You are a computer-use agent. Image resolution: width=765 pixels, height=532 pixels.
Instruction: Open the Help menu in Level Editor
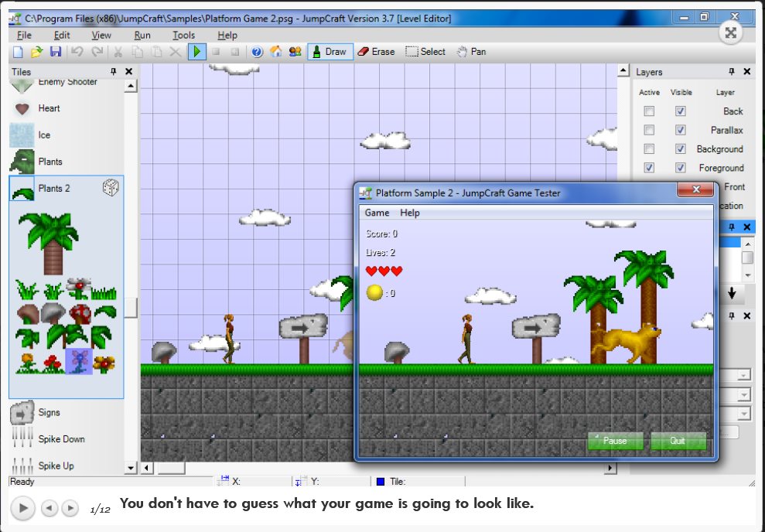[227, 35]
